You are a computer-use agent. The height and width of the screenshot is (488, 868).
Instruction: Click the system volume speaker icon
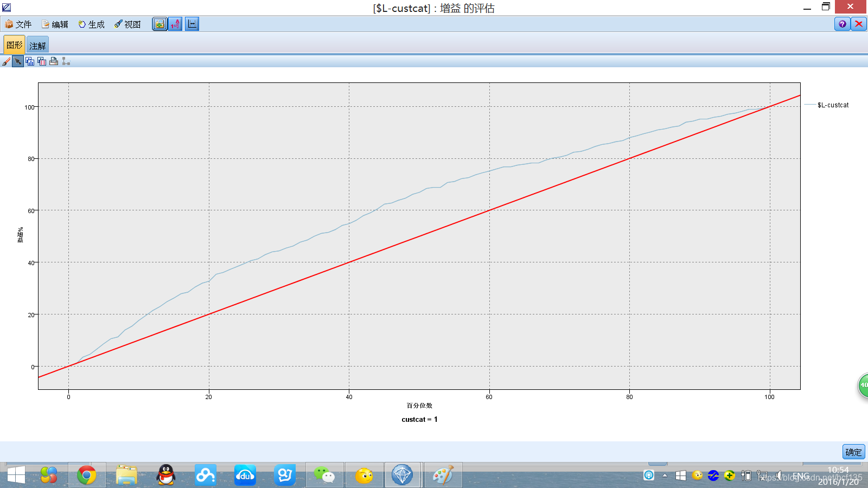coord(778,476)
